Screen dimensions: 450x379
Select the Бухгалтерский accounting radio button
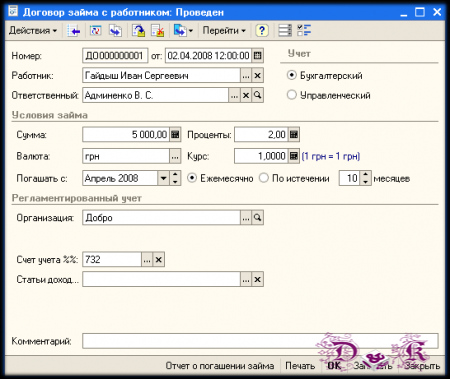click(291, 75)
